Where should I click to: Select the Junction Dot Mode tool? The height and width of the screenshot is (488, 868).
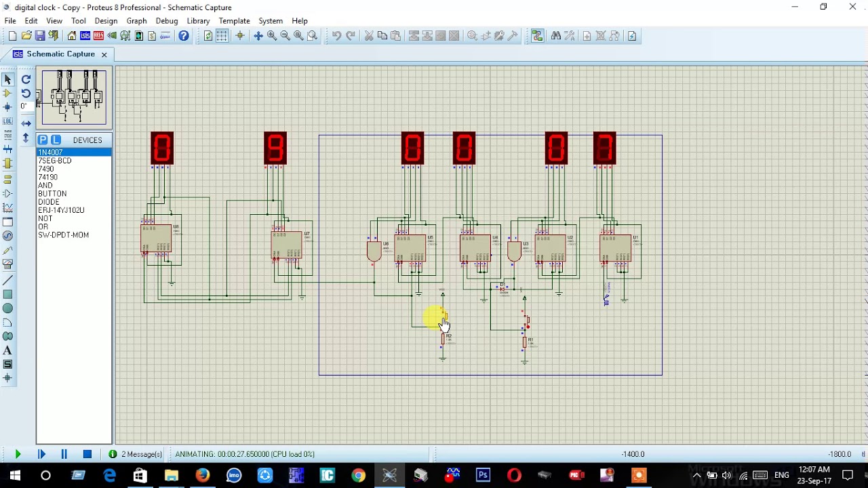coord(8,107)
